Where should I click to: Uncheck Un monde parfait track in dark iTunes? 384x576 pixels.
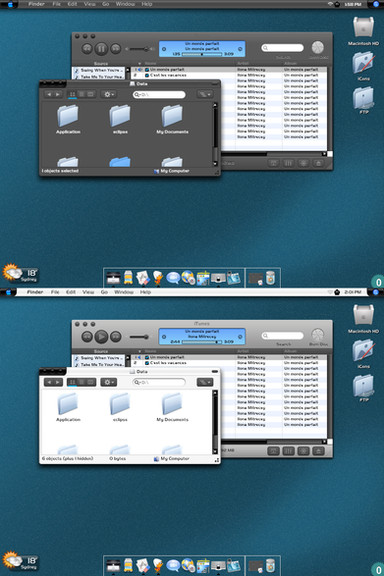(147, 69)
